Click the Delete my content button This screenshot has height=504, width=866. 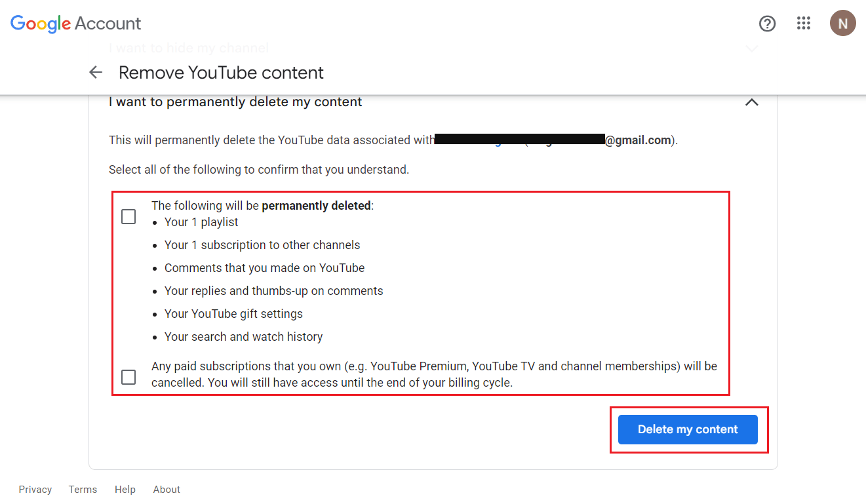(x=688, y=429)
